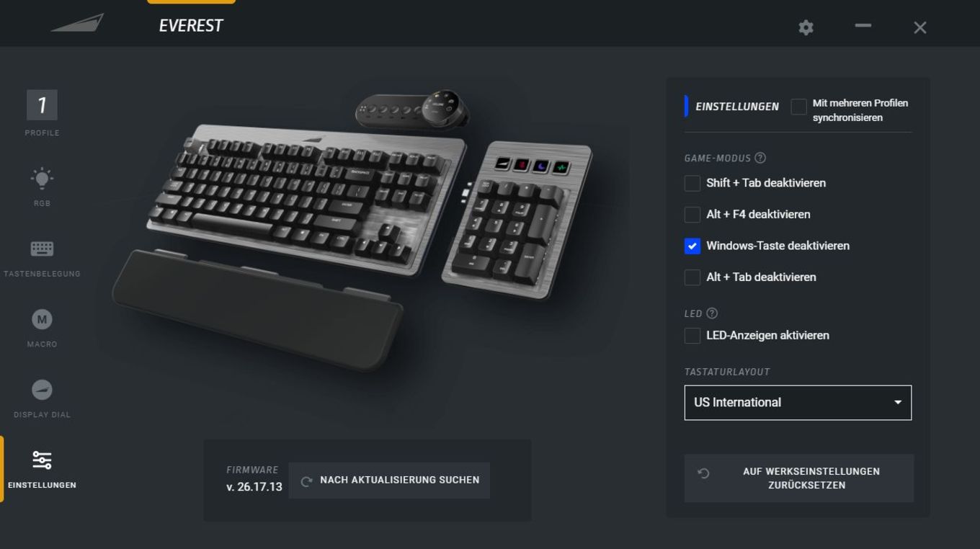This screenshot has height=549, width=980.
Task: Click the gear settings icon in title bar
Action: tap(806, 27)
